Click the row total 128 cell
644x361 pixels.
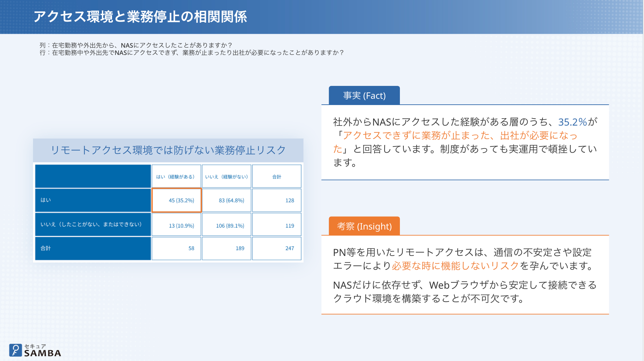(x=277, y=200)
